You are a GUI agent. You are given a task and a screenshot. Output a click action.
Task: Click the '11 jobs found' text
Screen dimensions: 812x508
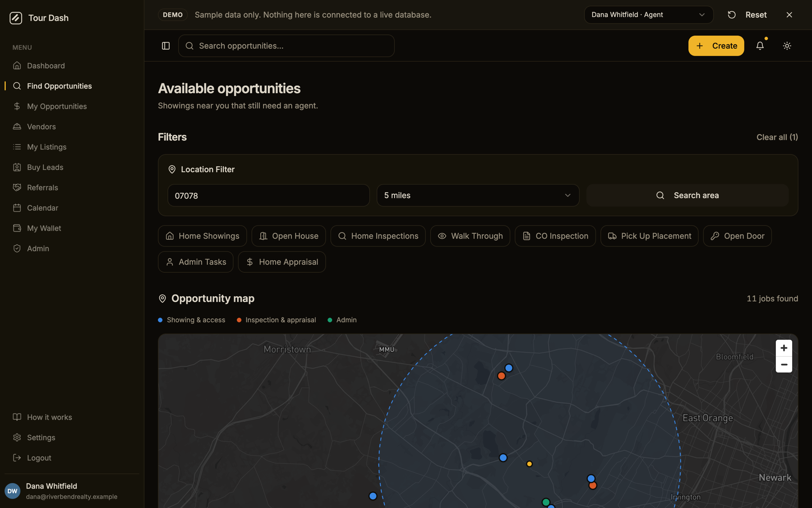(x=772, y=298)
